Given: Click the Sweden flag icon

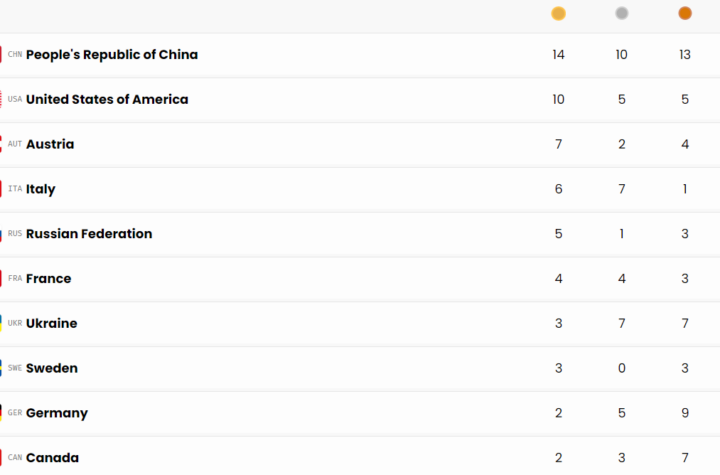Looking at the screenshot, I should point(2,368).
